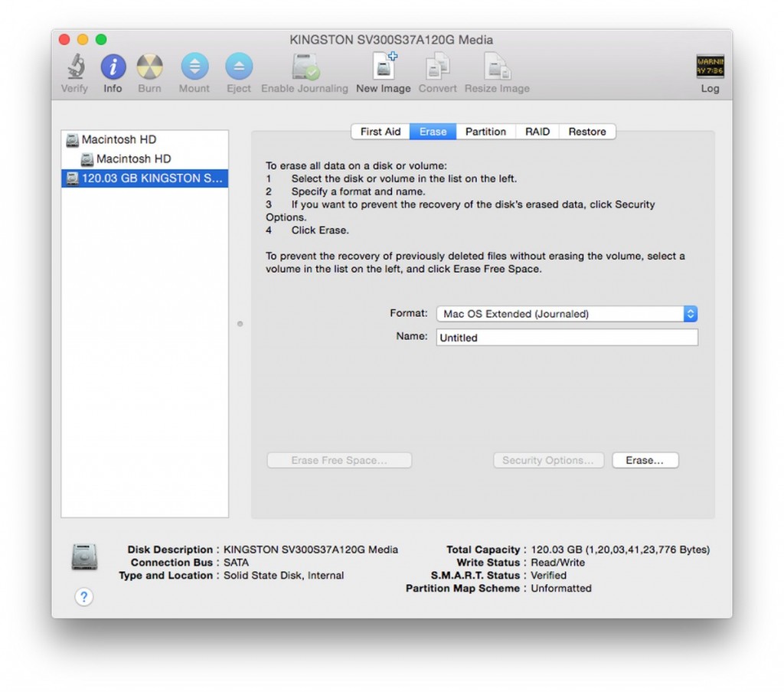The height and width of the screenshot is (692, 784).
Task: Click the Enable Journaling icon
Action: [305, 68]
